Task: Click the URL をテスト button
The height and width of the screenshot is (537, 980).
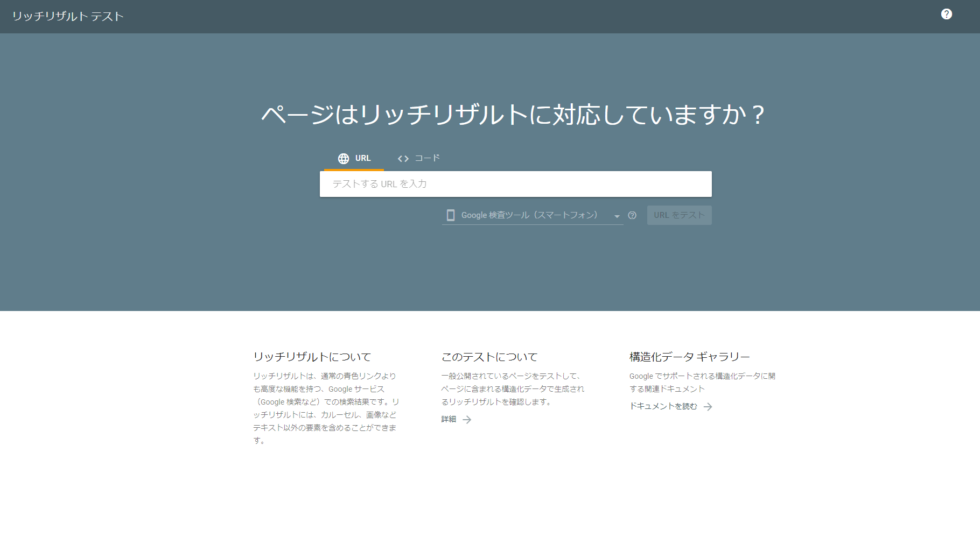Action: point(680,215)
